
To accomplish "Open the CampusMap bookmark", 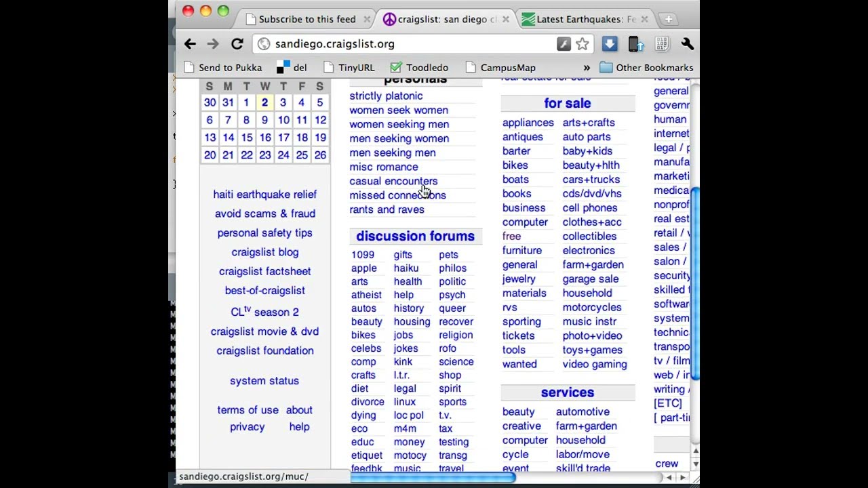I will [x=500, y=68].
